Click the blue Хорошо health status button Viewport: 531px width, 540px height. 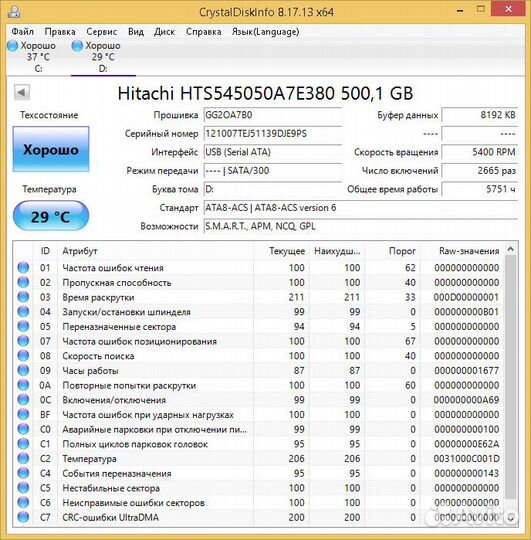click(x=51, y=149)
